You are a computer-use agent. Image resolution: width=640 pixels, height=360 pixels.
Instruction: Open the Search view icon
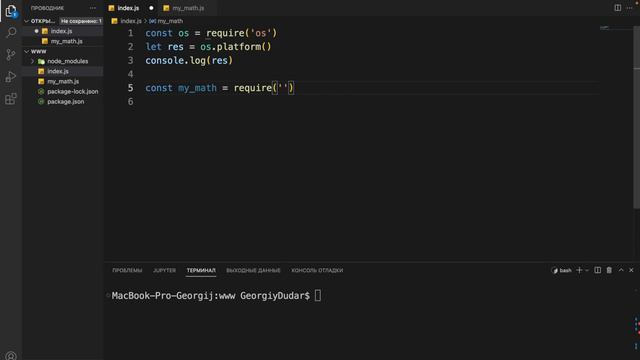point(11,32)
